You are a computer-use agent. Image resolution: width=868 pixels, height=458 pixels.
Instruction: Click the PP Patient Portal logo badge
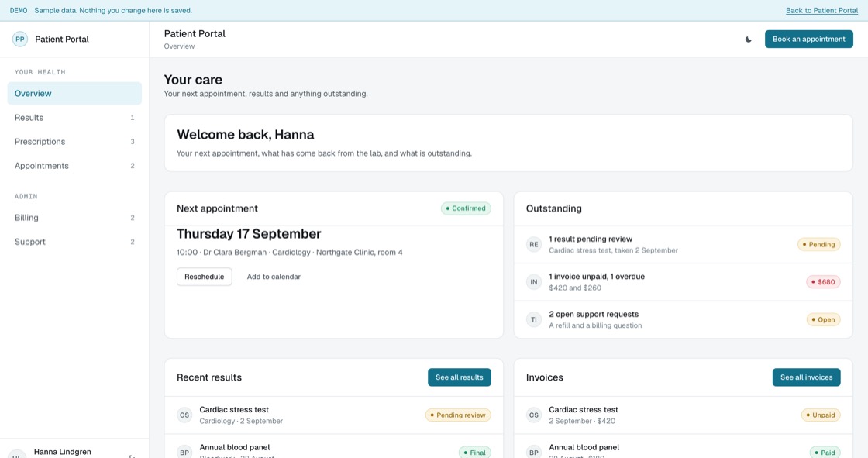coord(20,40)
